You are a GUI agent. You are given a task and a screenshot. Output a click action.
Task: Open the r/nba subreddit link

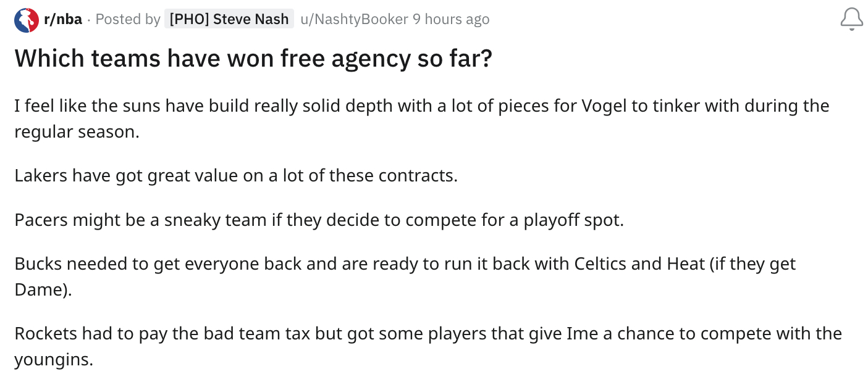[x=62, y=19]
